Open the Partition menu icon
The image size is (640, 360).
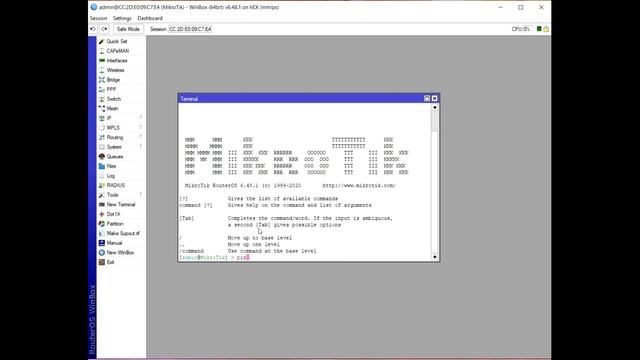102,224
